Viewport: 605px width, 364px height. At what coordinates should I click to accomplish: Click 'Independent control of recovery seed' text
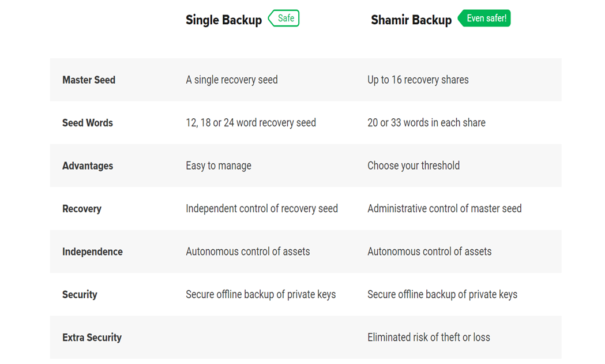coord(262,209)
